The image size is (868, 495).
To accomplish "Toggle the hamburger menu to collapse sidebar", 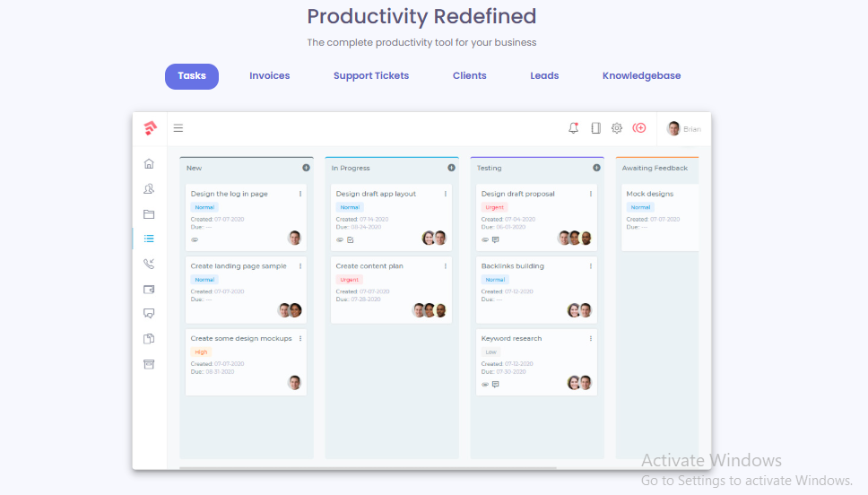I will pyautogui.click(x=178, y=128).
